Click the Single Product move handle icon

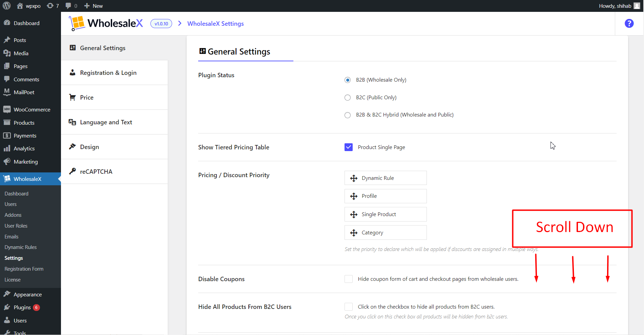(354, 214)
